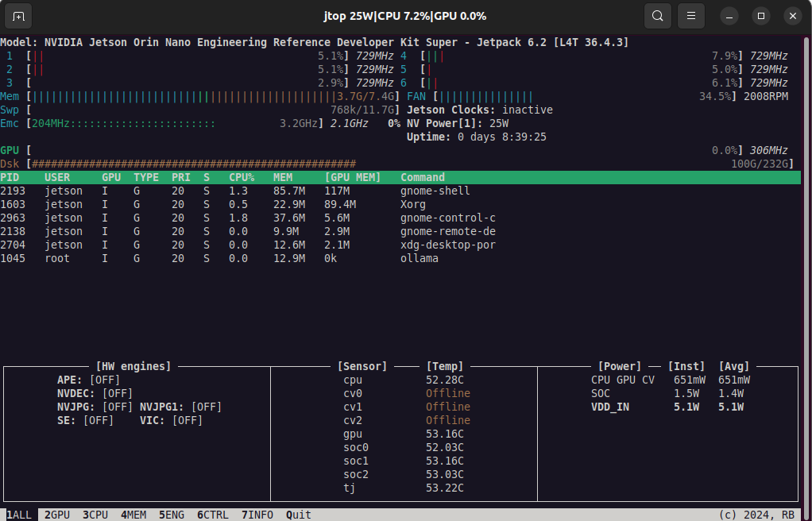Sort processes by CPU% column header
The height and width of the screenshot is (521, 812).
click(x=242, y=177)
